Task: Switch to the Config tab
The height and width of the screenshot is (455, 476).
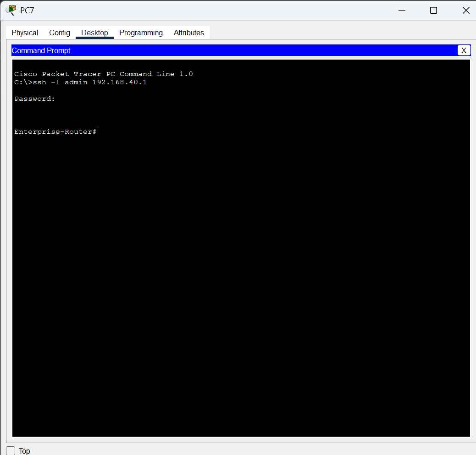Action: tap(60, 33)
